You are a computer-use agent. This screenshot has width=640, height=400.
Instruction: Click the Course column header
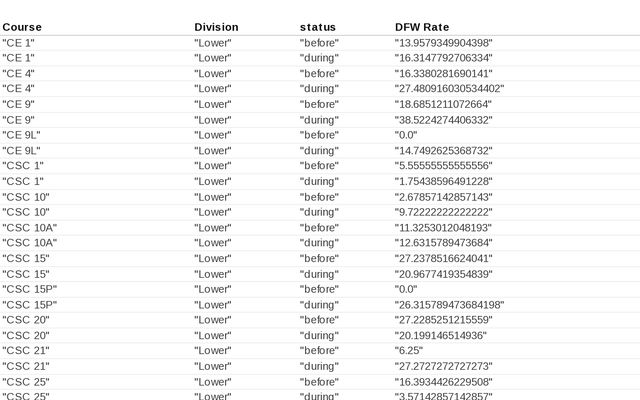click(22, 27)
